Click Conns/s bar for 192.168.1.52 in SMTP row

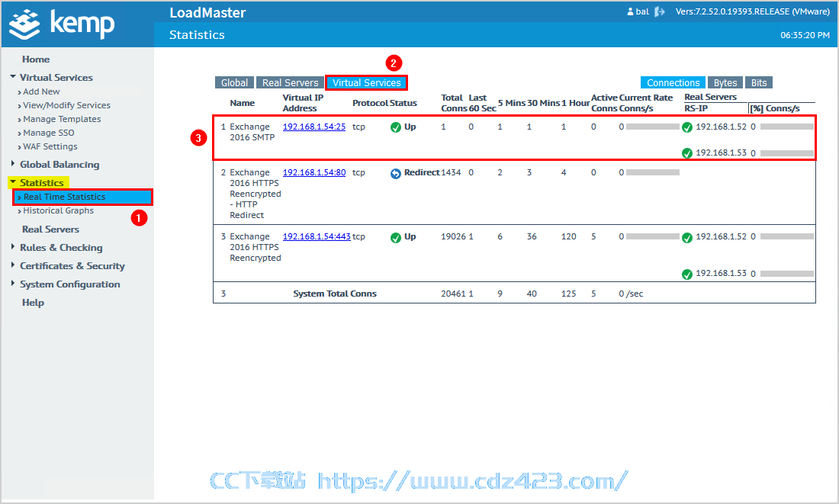[x=787, y=127]
